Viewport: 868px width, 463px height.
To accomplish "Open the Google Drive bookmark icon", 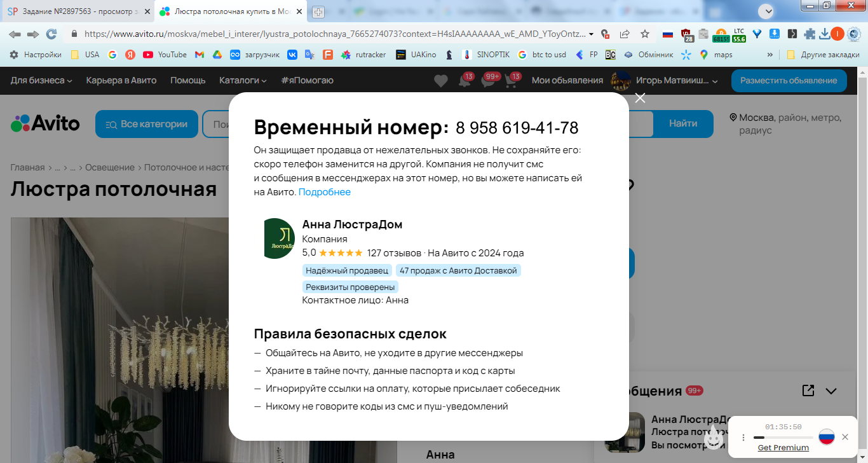I will click(217, 55).
